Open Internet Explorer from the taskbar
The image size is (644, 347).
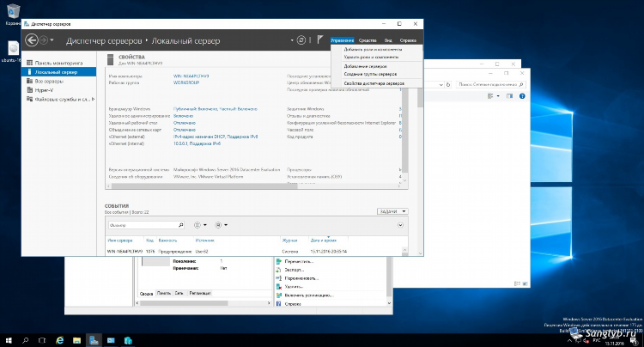pos(59,340)
